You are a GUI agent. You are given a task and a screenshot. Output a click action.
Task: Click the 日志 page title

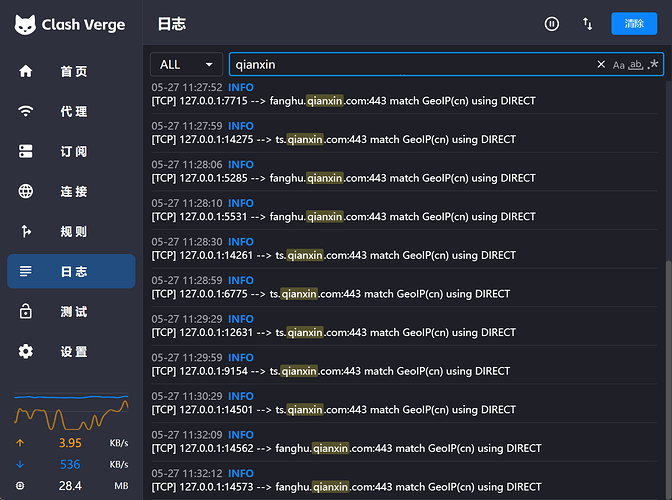pyautogui.click(x=172, y=24)
